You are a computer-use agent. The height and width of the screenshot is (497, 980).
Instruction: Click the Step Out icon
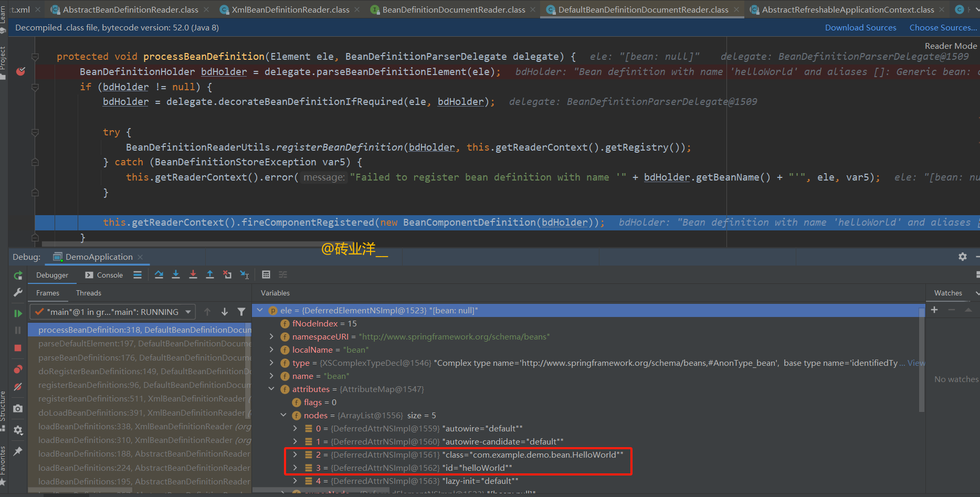(x=210, y=274)
